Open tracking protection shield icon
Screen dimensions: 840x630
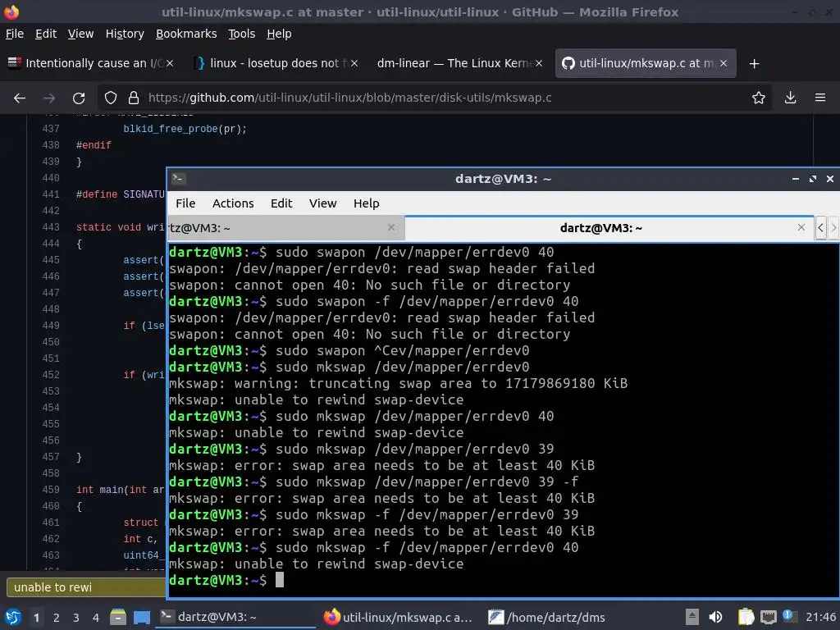(x=111, y=98)
